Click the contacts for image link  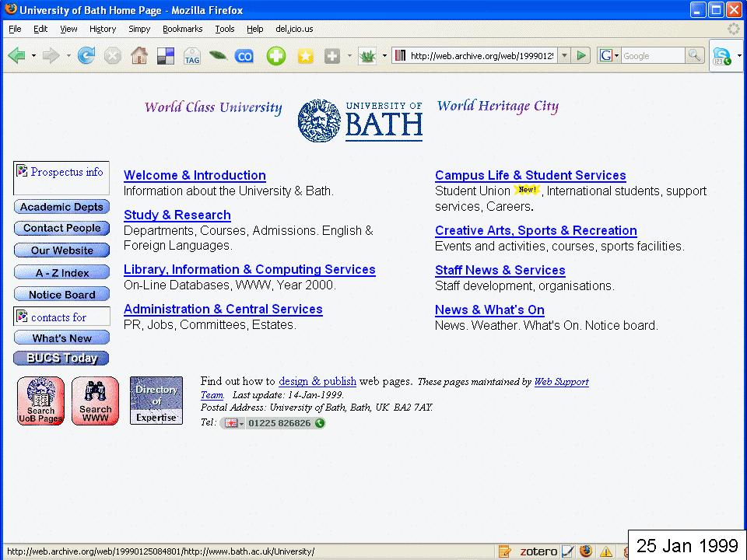pyautogui.click(x=61, y=317)
